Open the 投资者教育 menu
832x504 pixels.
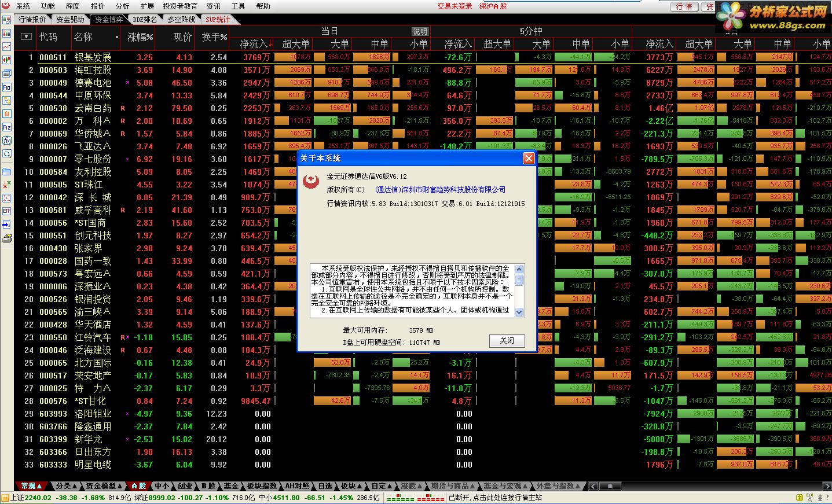click(180, 6)
